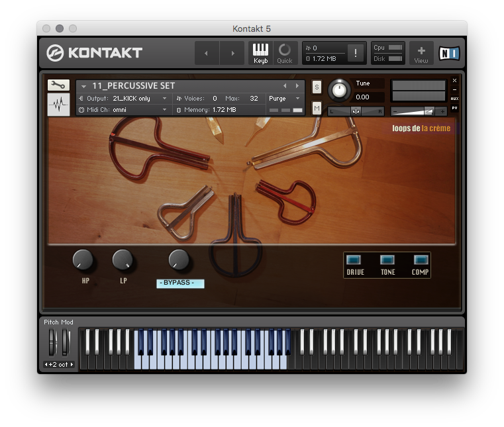Click the Disk meter label
This screenshot has height=427, width=504.
point(379,59)
